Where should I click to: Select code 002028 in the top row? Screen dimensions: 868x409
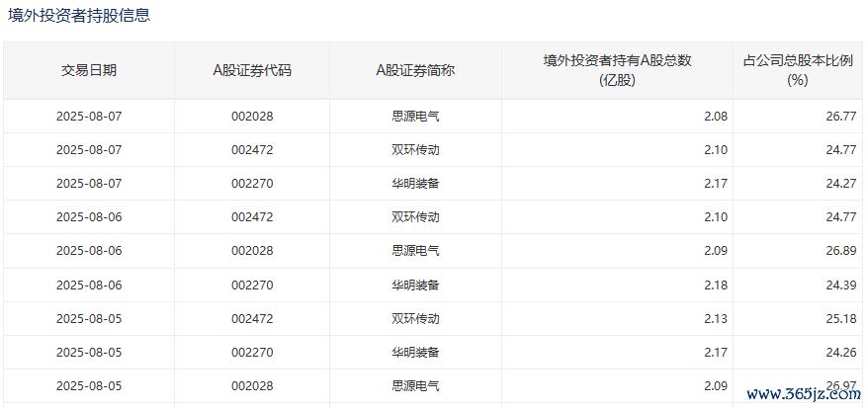[x=252, y=117]
